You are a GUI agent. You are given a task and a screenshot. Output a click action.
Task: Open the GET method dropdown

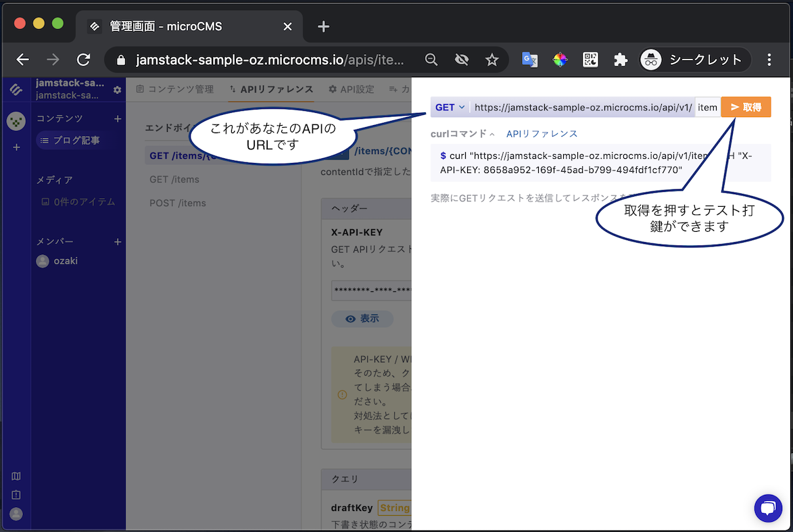pyautogui.click(x=450, y=107)
